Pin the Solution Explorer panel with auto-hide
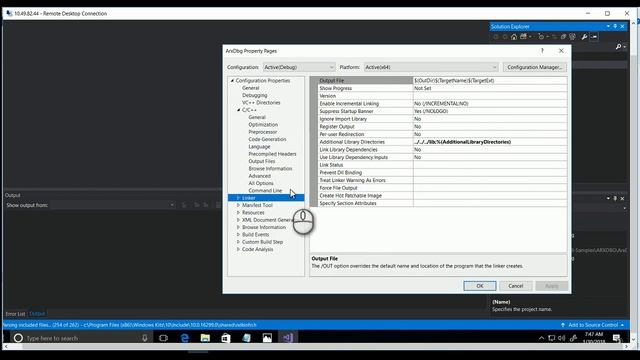 (615, 27)
